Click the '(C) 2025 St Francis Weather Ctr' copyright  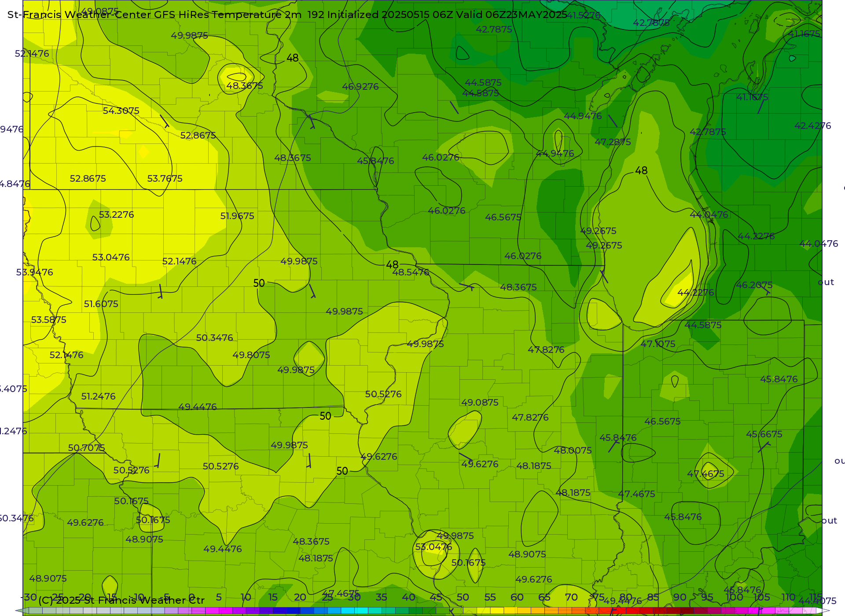pyautogui.click(x=121, y=600)
